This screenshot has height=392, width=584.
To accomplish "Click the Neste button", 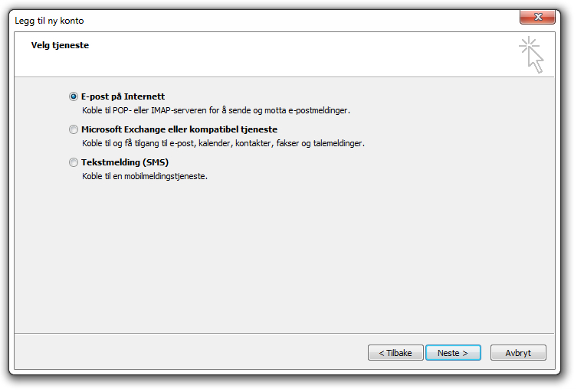I will click(453, 353).
